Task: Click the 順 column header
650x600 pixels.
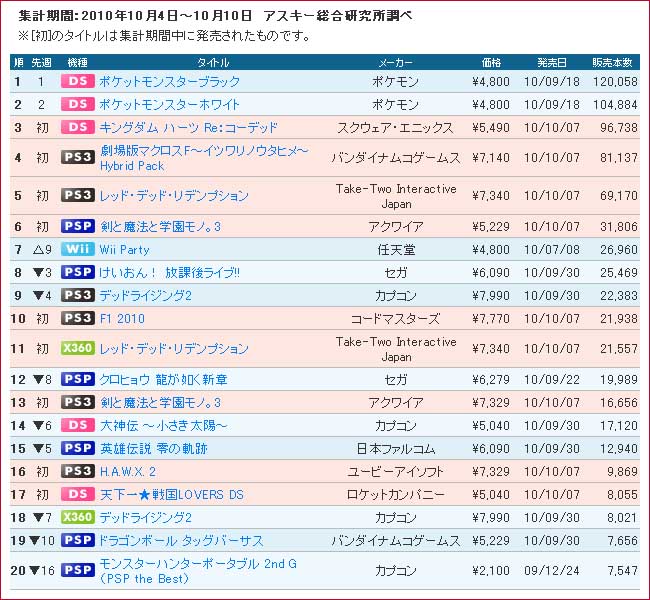Action: [19, 63]
